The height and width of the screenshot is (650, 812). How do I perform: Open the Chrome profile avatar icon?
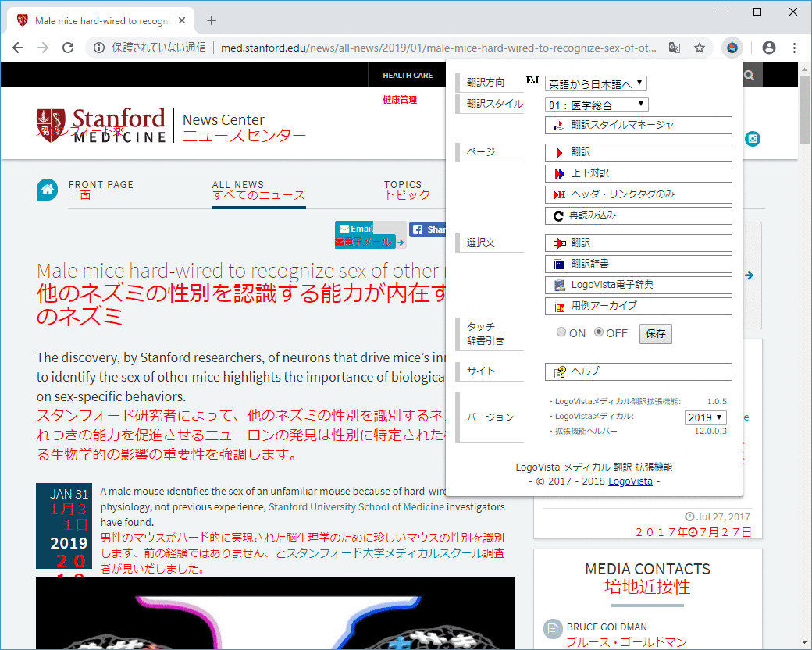click(769, 48)
